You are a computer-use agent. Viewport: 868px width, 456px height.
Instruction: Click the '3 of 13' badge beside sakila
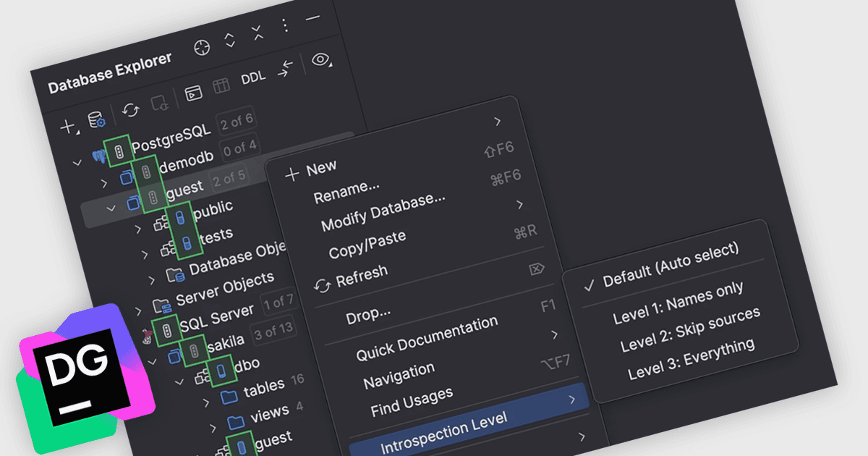(273, 332)
